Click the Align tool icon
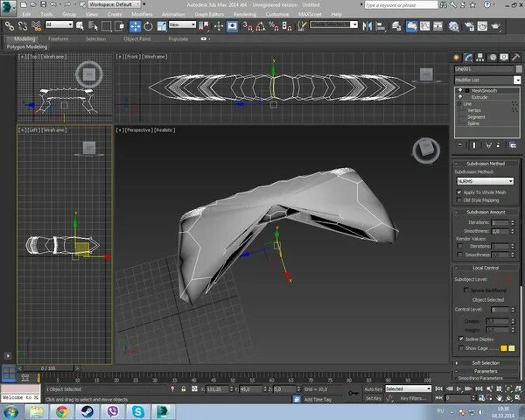 click(x=381, y=26)
